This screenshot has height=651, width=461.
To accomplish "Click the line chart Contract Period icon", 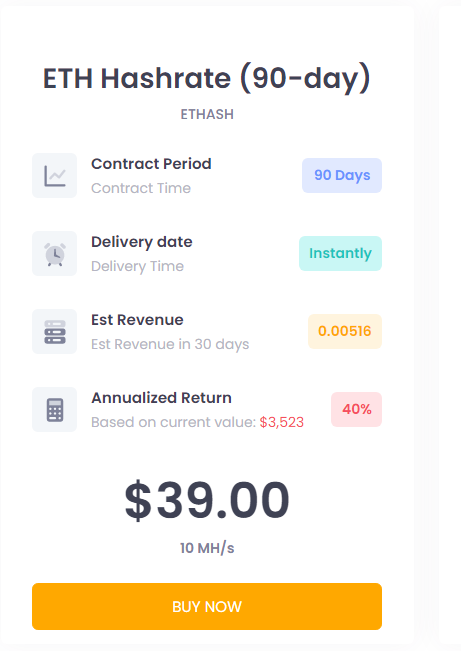I will click(x=54, y=176).
